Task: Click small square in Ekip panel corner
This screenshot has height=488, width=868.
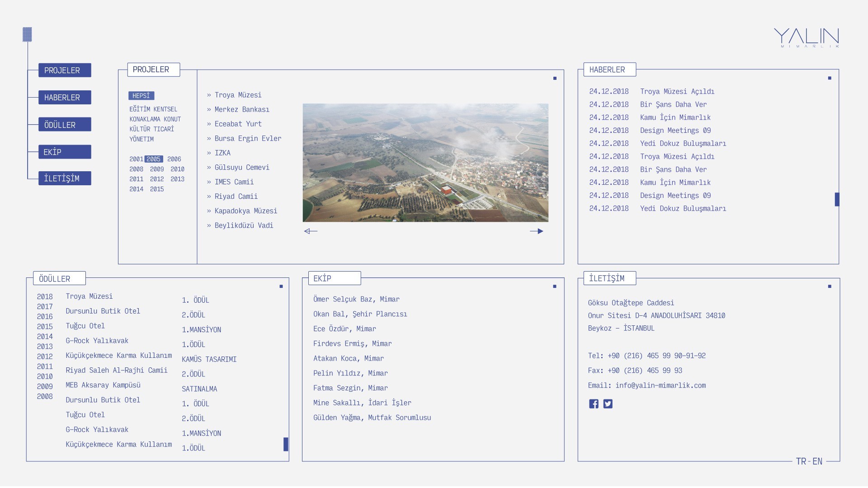Action: pos(555,286)
